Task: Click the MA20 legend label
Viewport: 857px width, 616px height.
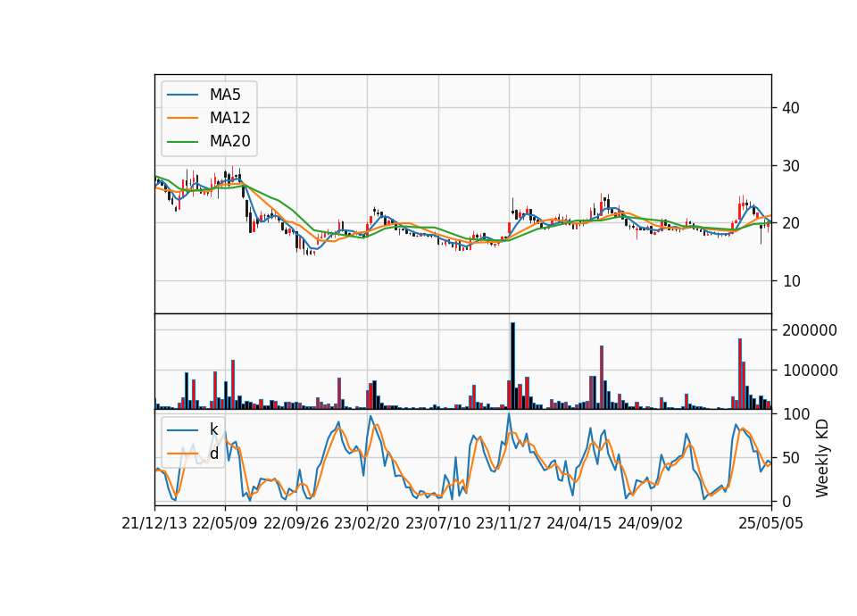Action: pyautogui.click(x=229, y=141)
